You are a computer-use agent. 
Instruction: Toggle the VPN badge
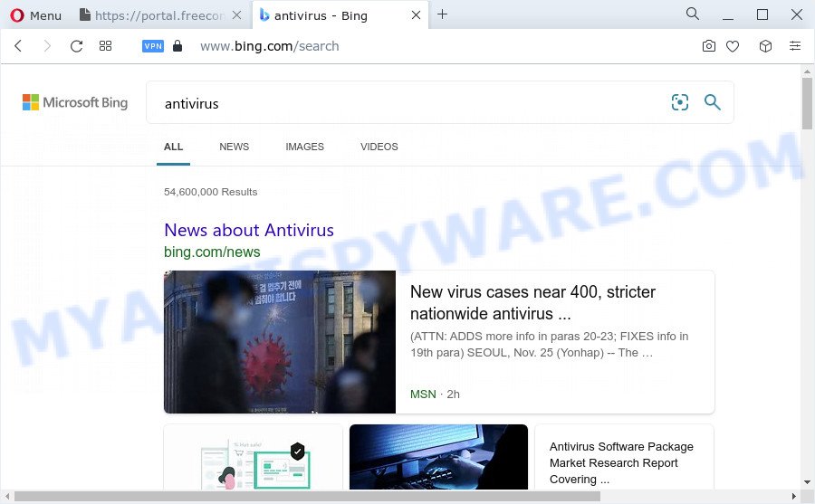153,46
